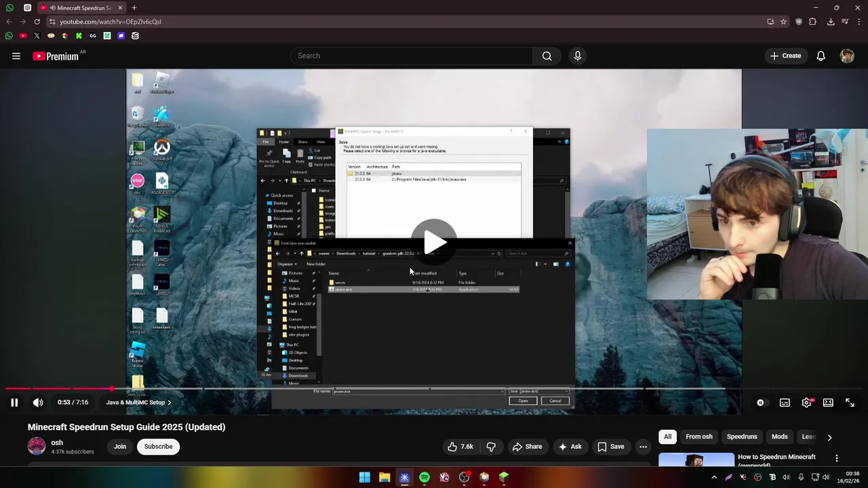Like the video (7.6k)

pyautogui.click(x=460, y=447)
